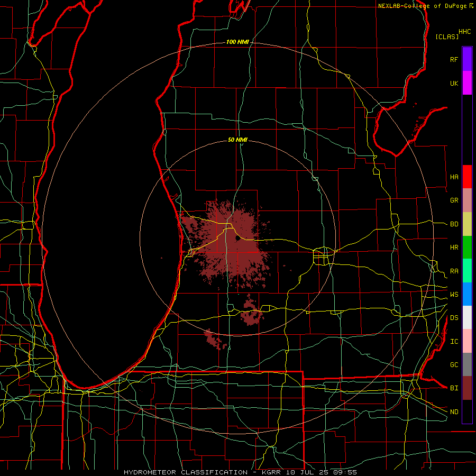Click the BI legend label
Viewport: 476px width, 476px height.
pos(454,388)
